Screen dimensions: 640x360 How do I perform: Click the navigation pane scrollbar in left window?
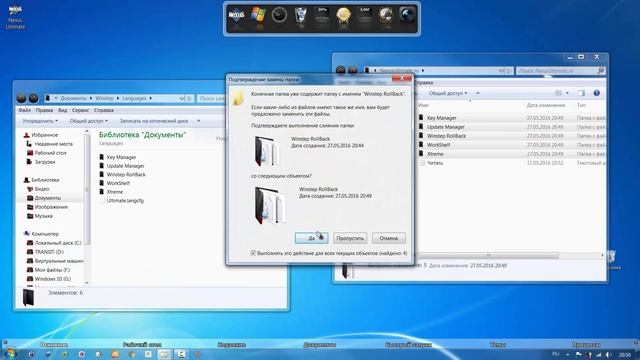point(87,189)
